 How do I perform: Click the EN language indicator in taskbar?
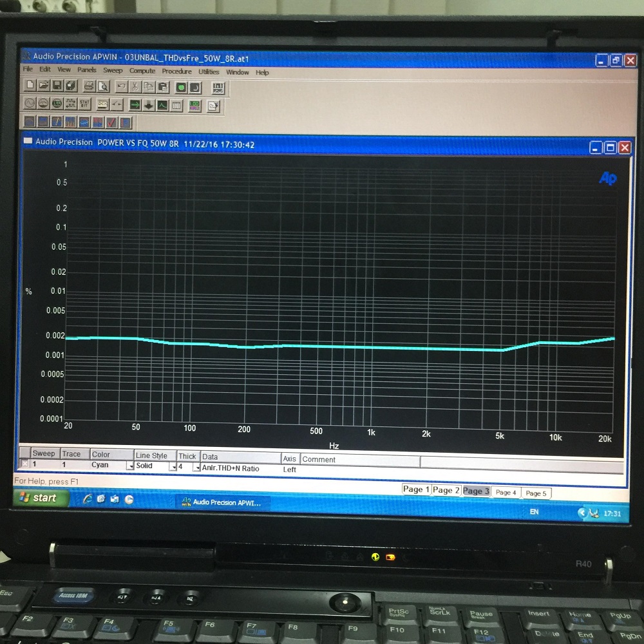534,512
